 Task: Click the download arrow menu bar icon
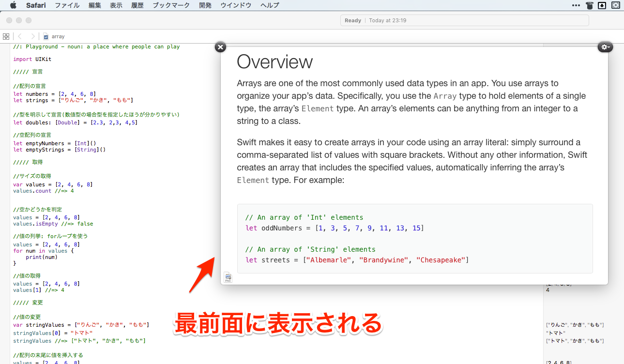point(602,5)
